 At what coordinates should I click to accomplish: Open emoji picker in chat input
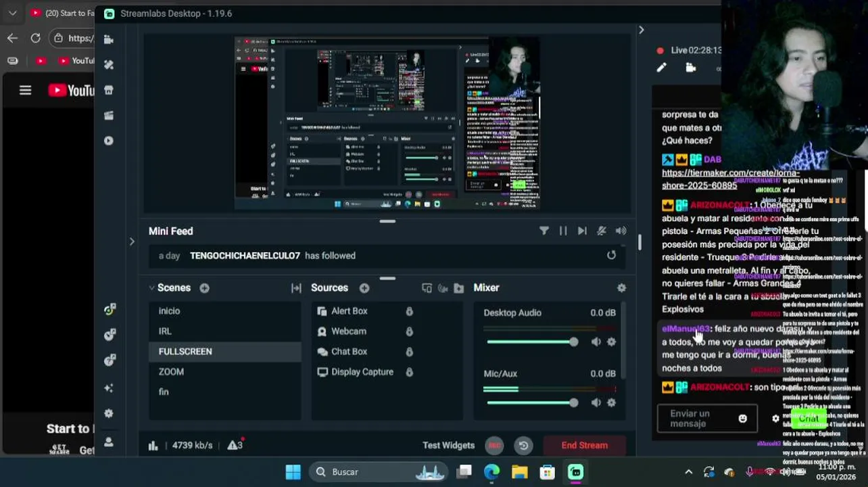click(x=743, y=419)
